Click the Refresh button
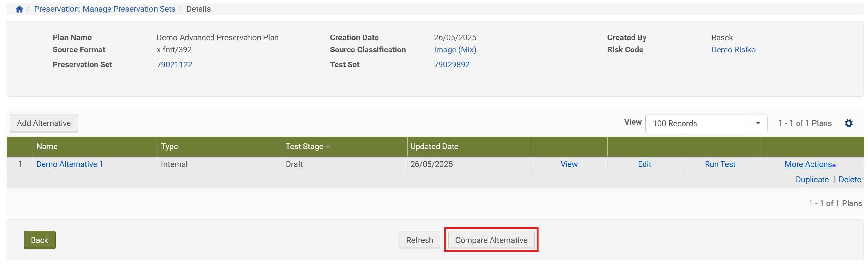 click(x=419, y=240)
